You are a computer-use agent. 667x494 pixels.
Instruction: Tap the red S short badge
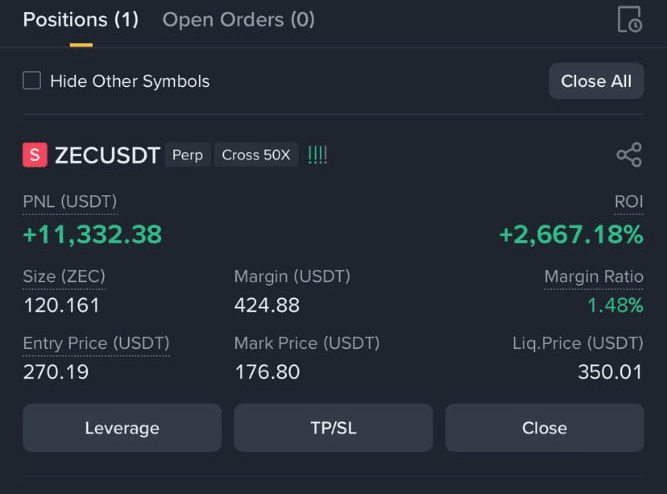[35, 155]
